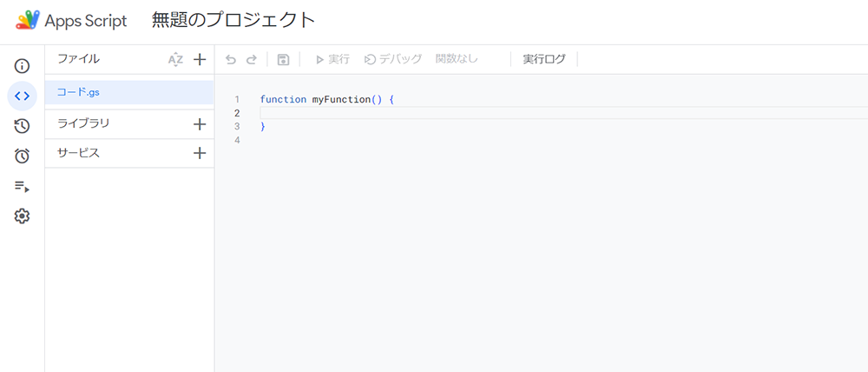Place cursor on empty code line 2
The width and height of the screenshot is (868, 372).
pos(563,113)
